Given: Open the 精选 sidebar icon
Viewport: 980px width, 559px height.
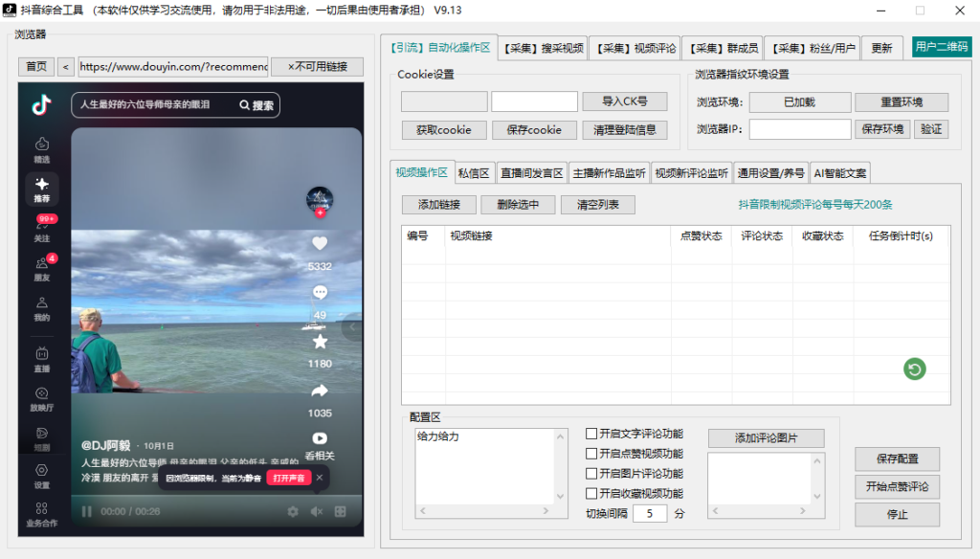Looking at the screenshot, I should (x=42, y=150).
